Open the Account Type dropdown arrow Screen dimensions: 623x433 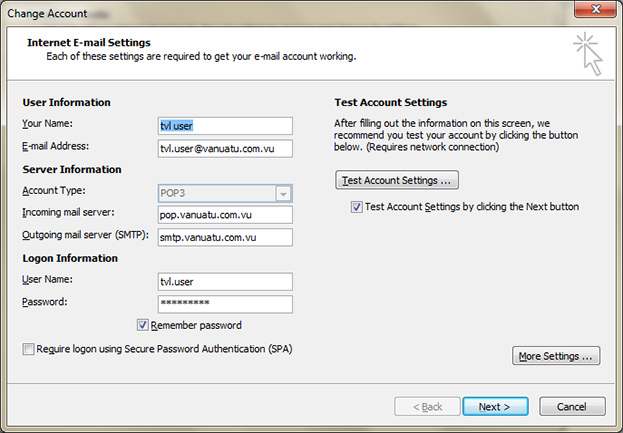pyautogui.click(x=283, y=193)
